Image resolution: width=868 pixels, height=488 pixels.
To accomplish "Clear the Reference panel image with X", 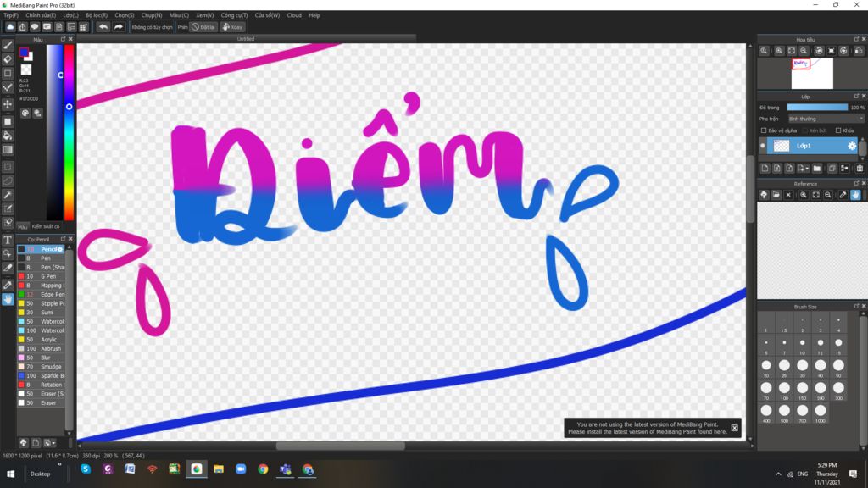I will [x=788, y=195].
